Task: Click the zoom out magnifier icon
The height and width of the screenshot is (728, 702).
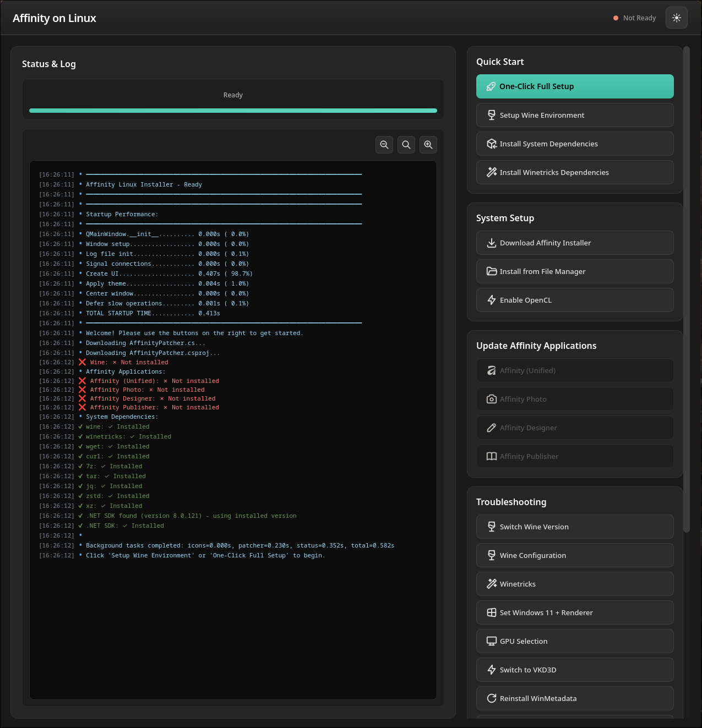Action: tap(384, 145)
